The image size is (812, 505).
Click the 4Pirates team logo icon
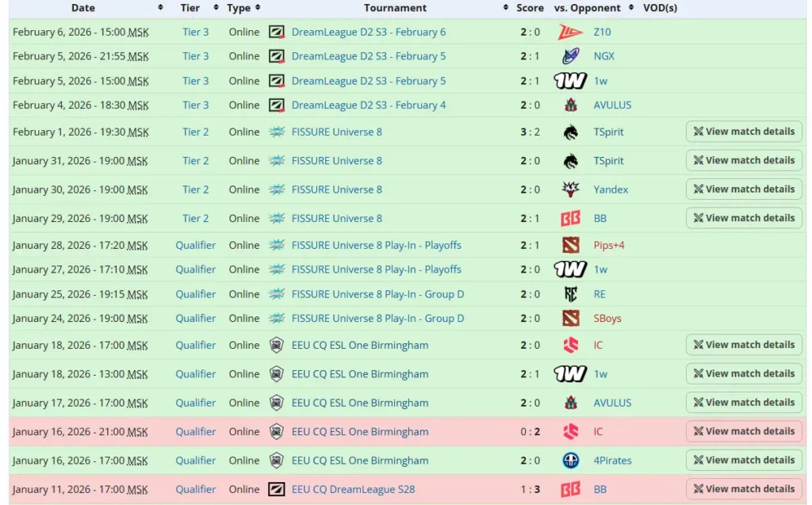pos(570,461)
